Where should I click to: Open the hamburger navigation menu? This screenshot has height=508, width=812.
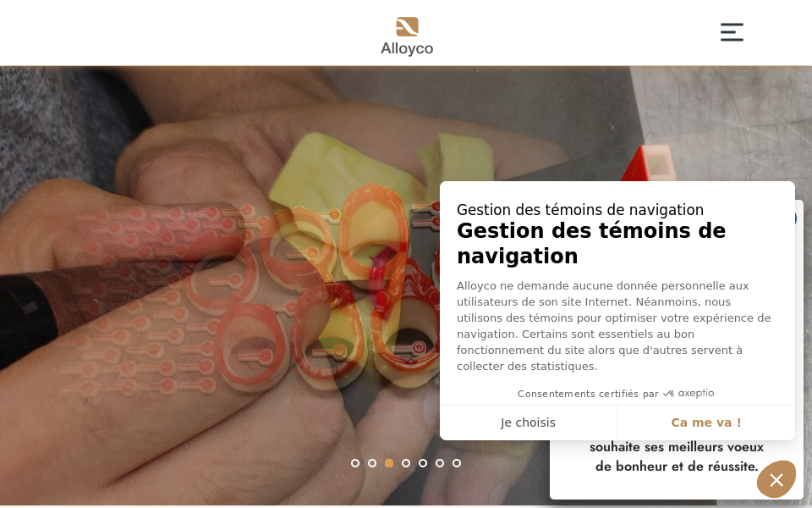point(732,32)
